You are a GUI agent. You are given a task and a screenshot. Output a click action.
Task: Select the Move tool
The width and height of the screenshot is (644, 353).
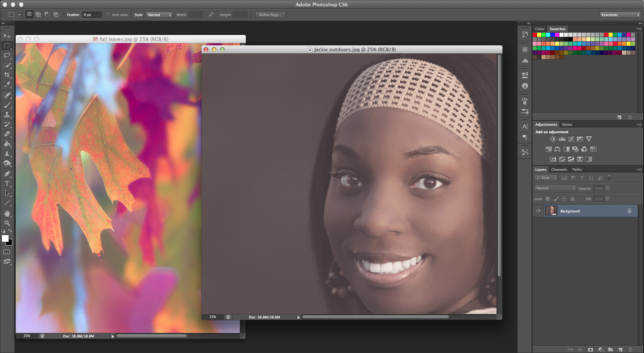pyautogui.click(x=7, y=36)
